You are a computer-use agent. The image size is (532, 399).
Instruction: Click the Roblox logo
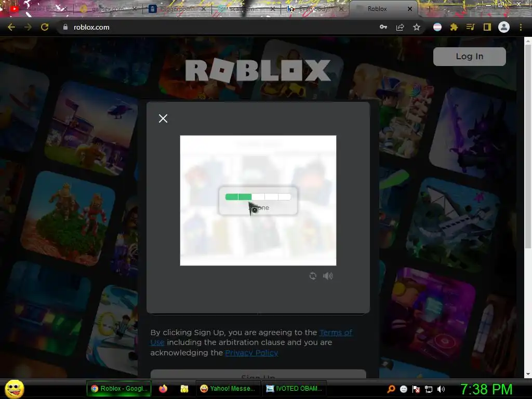(x=258, y=70)
